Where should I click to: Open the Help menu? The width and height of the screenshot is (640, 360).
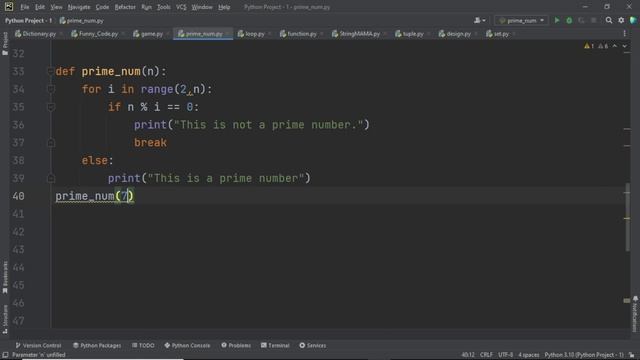tap(224, 7)
